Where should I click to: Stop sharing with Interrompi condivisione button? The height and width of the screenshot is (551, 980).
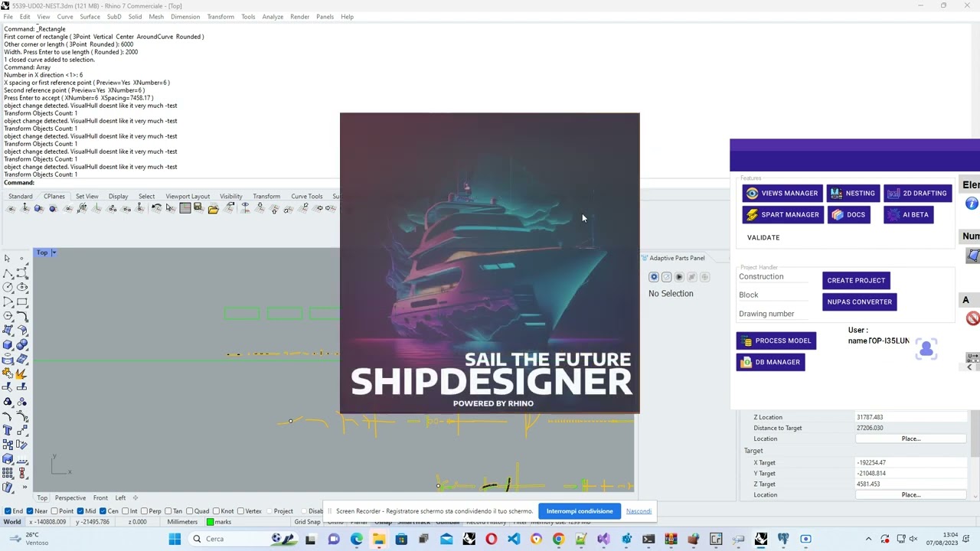[x=580, y=511]
